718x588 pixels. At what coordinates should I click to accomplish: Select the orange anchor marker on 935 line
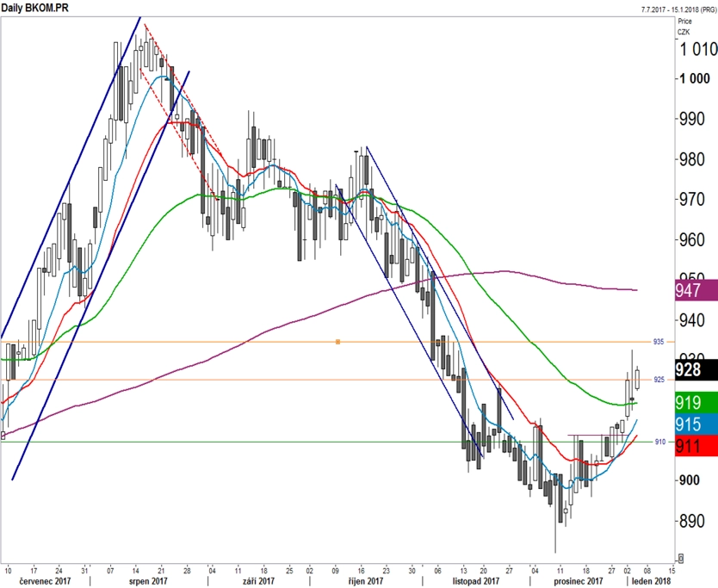coord(338,342)
